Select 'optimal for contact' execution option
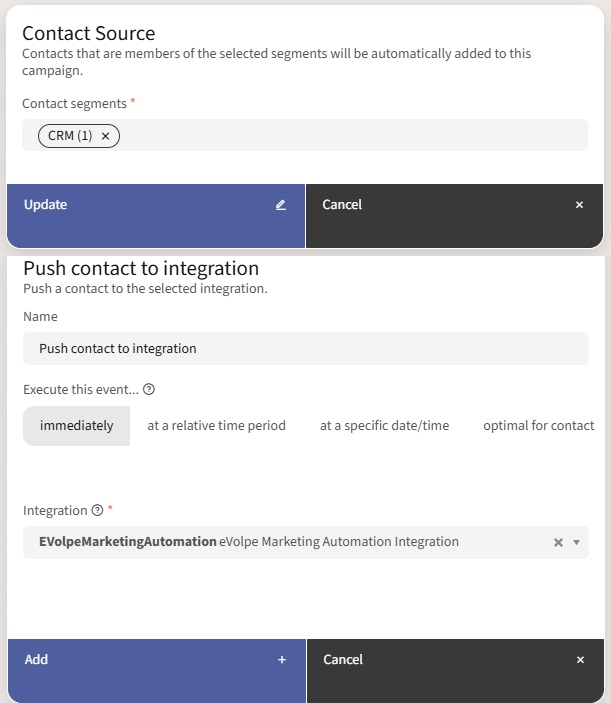Screen dimensions: 611x703 (x=538, y=425)
